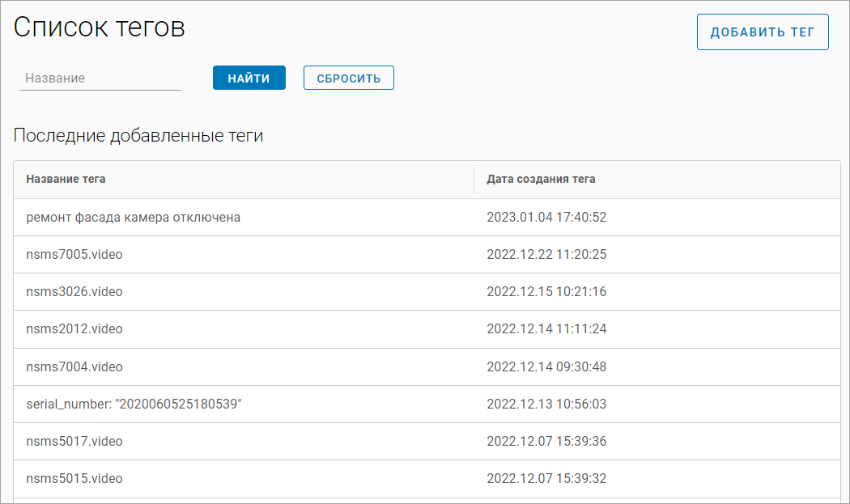This screenshot has width=850, height=504.
Task: Click the ДОБАВИТЬ ТЕГ button
Action: coord(762,32)
